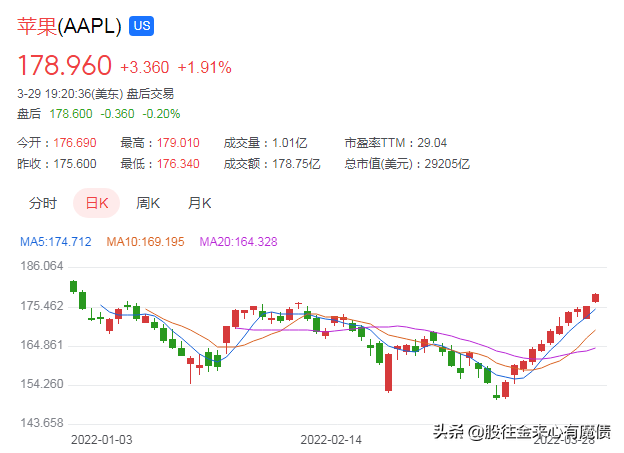Switch to the 分时 intraday tab
Screen dimensions: 624x453
[x=43, y=203]
